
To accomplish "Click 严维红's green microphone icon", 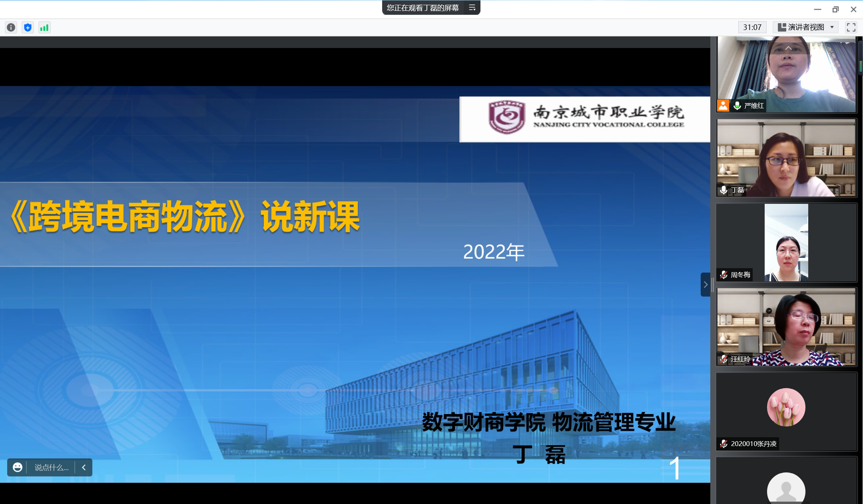I will click(737, 106).
